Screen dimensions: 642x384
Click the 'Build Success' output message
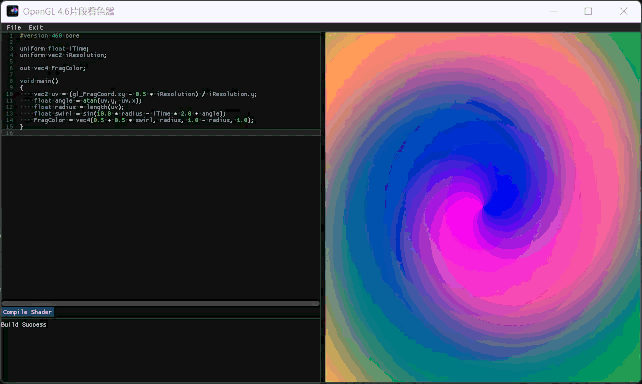pos(24,325)
